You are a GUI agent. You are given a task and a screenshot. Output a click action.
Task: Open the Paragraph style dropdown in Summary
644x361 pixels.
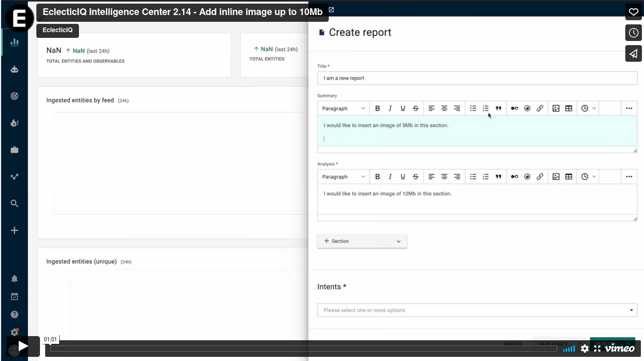[343, 108]
